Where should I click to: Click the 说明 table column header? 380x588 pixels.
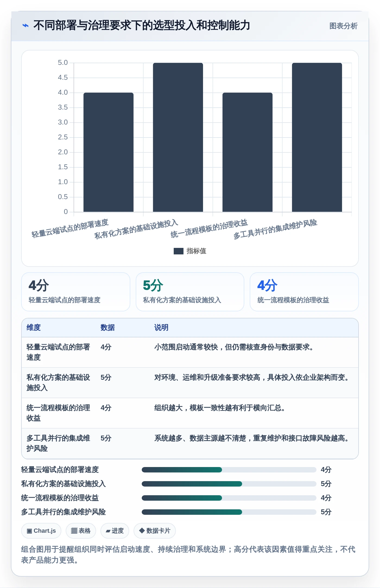click(x=161, y=328)
